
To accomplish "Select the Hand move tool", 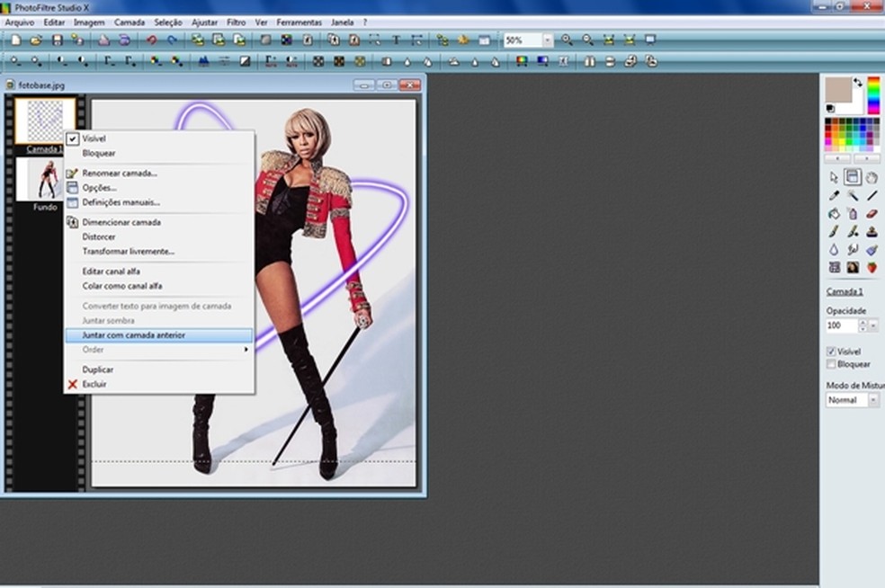I will click(x=872, y=177).
